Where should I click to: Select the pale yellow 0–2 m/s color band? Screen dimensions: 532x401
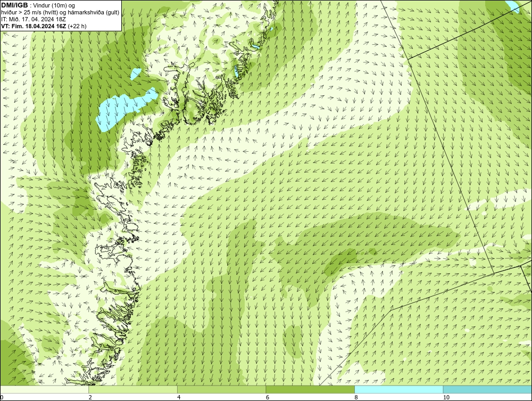tap(45, 389)
